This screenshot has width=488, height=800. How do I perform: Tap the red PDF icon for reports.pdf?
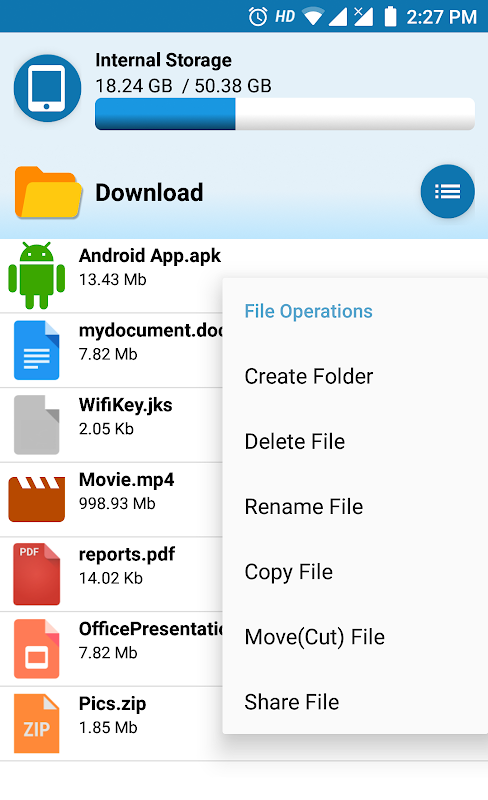pyautogui.click(x=37, y=574)
